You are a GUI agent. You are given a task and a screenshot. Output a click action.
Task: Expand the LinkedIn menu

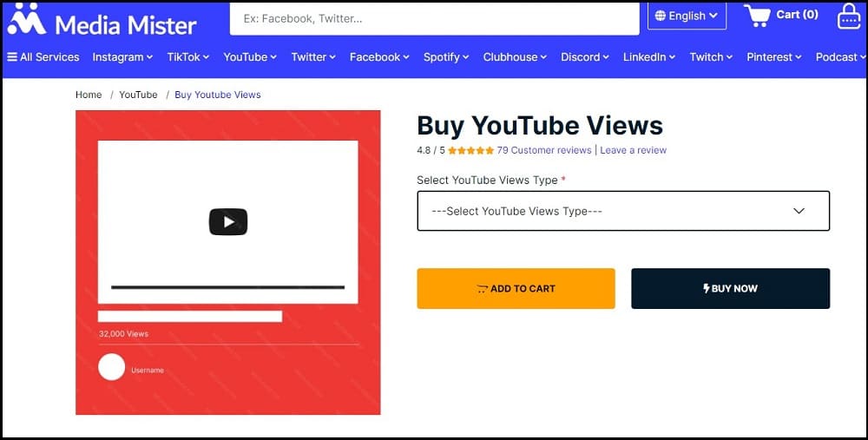pyautogui.click(x=648, y=57)
